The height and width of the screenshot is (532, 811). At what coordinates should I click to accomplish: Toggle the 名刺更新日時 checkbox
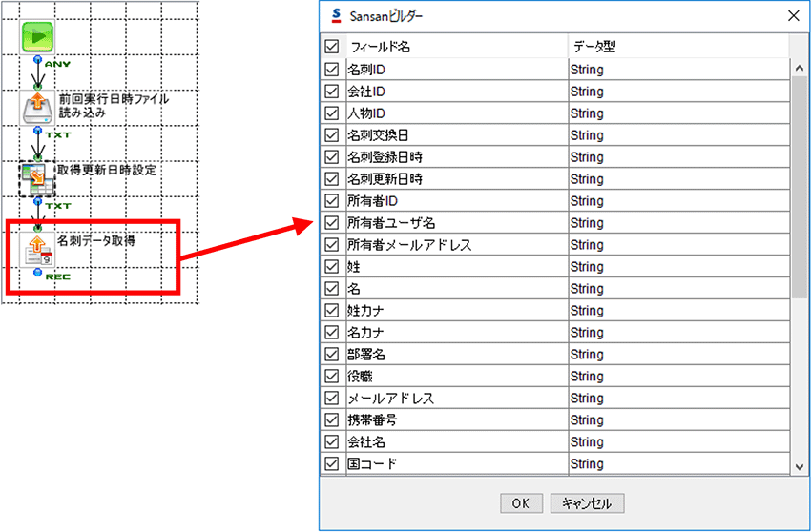point(331,179)
